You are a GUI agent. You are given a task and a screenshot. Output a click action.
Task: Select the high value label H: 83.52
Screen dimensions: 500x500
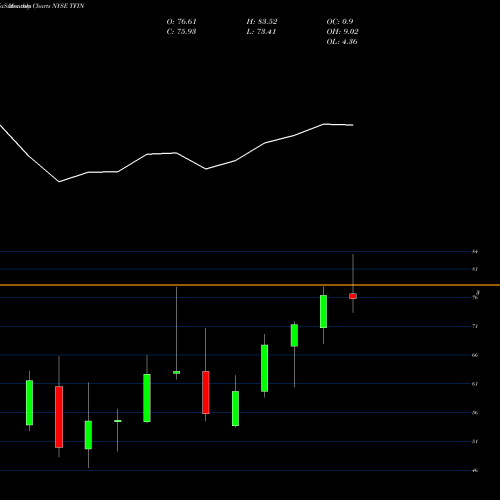pos(262,22)
